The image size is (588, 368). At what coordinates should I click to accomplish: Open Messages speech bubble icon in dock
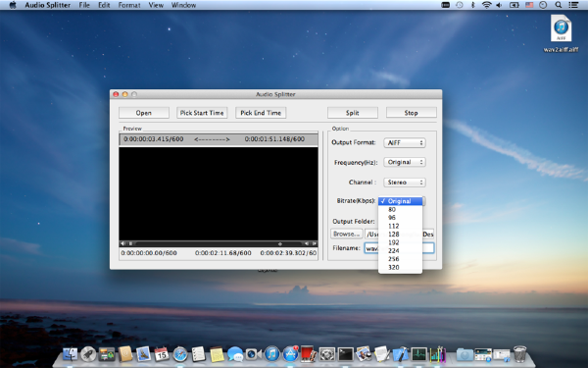point(235,354)
